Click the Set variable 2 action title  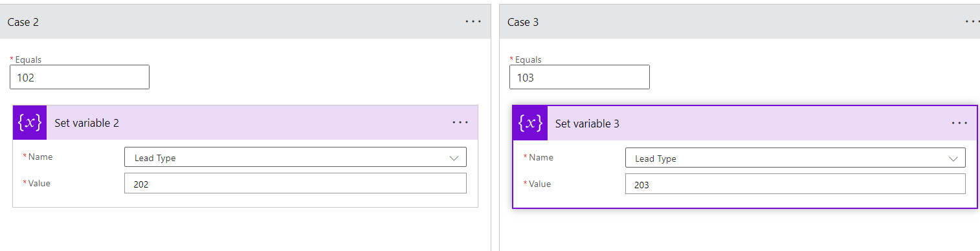(87, 123)
